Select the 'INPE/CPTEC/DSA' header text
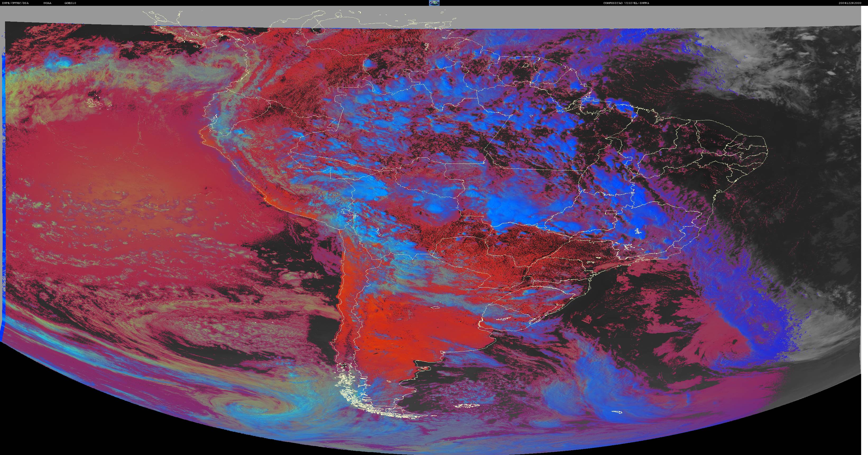This screenshot has height=455, width=868. pos(15,3)
